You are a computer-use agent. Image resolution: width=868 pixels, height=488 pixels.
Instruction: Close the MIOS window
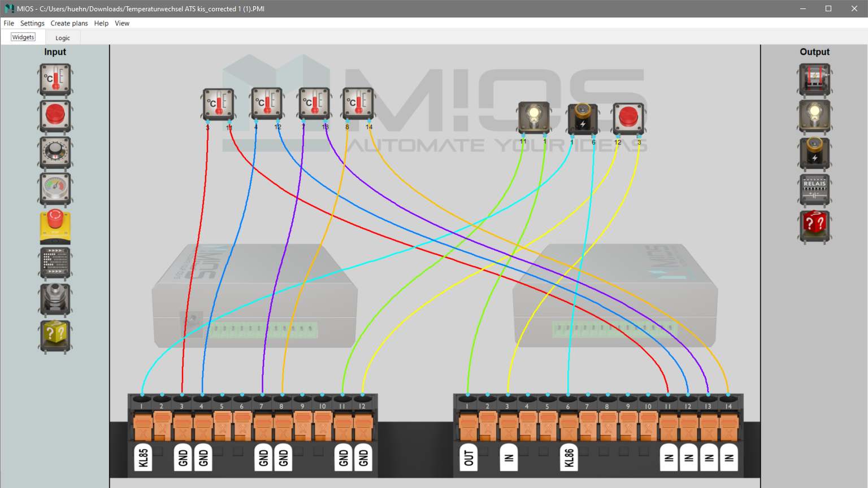coord(854,8)
